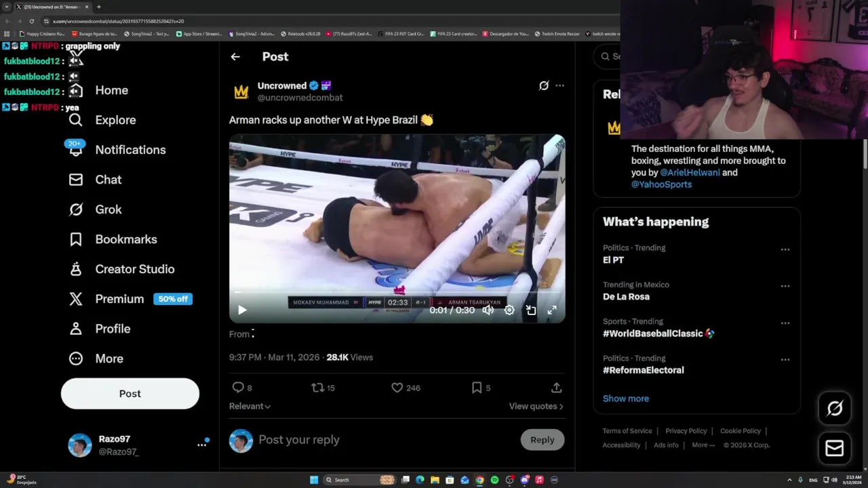Open options for #ReformaElectoral trend
The height and width of the screenshot is (488, 868).
point(785,359)
